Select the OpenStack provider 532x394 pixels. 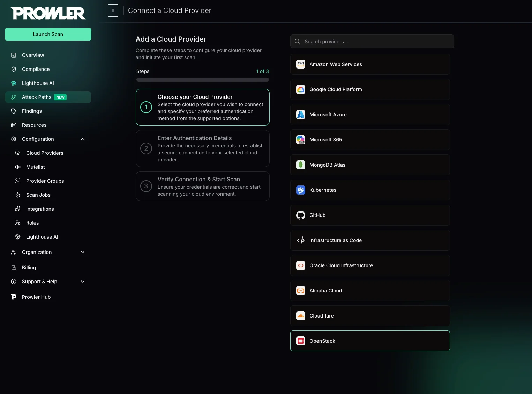(x=370, y=341)
